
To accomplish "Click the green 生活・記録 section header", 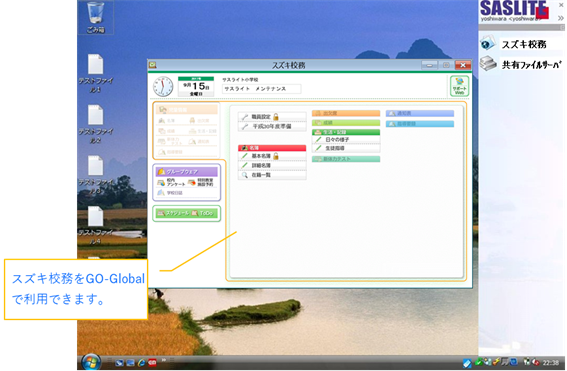I will [x=346, y=132].
